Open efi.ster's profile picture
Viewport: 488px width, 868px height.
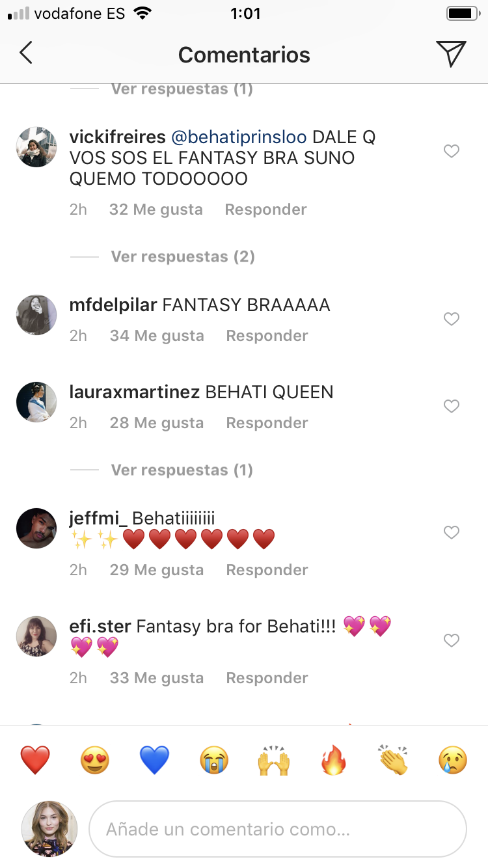click(x=36, y=636)
